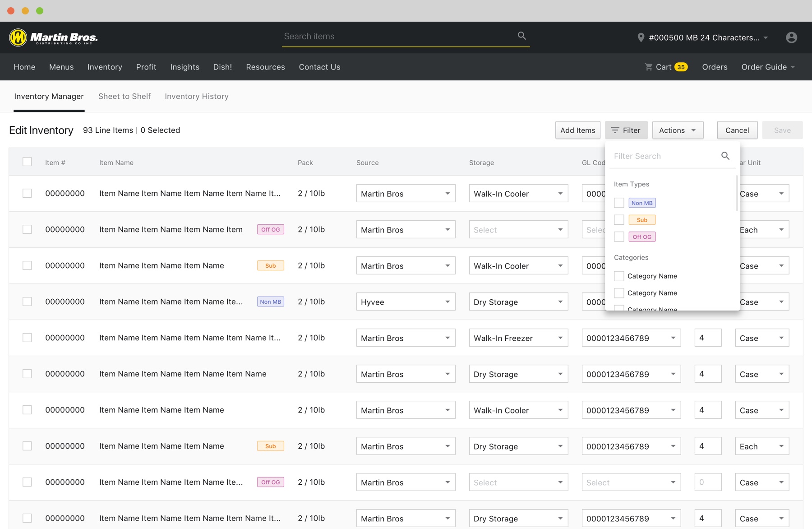Click the filter panel scrollbar
Viewport: 812px width, 529px height.
(x=737, y=194)
